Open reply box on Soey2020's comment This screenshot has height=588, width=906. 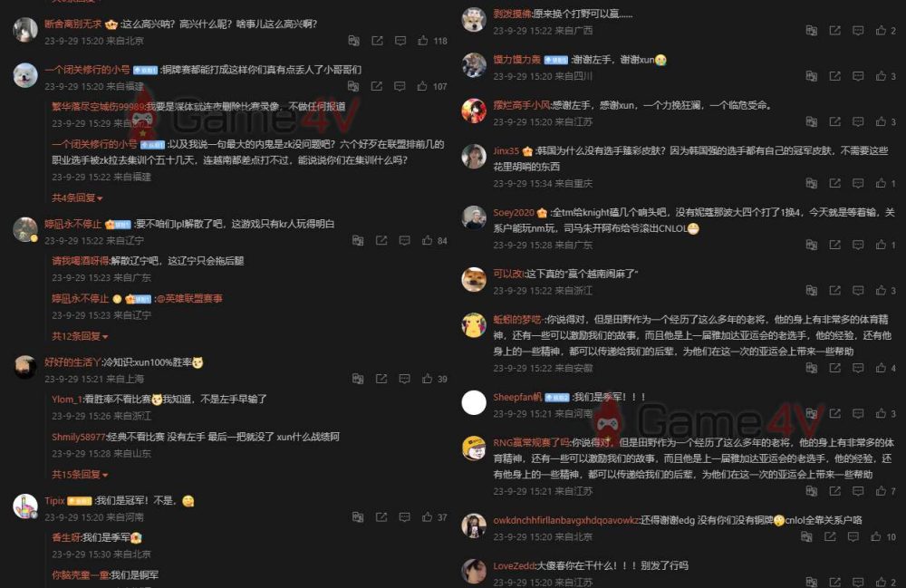tap(858, 245)
